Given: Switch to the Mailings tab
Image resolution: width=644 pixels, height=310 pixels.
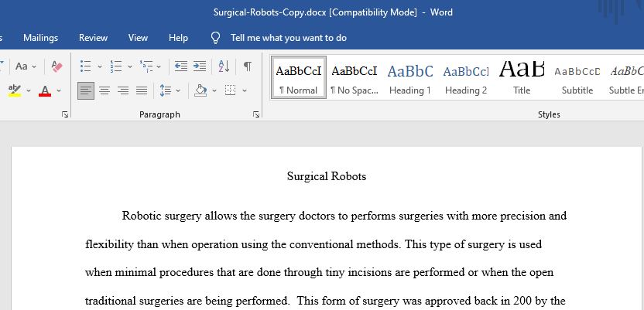Looking at the screenshot, I should (41, 38).
